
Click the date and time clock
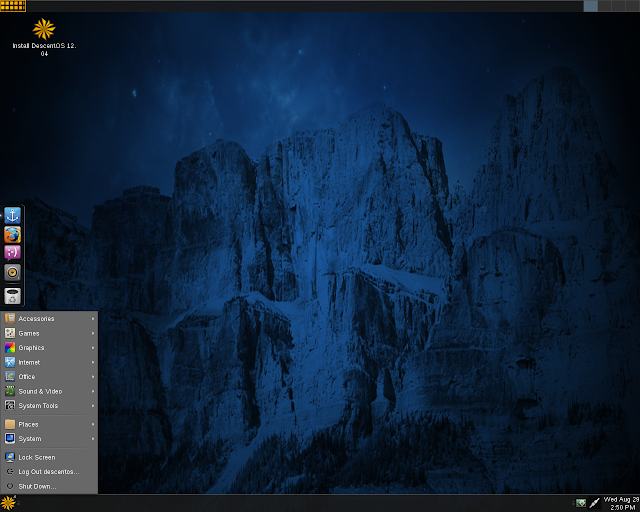click(x=621, y=503)
